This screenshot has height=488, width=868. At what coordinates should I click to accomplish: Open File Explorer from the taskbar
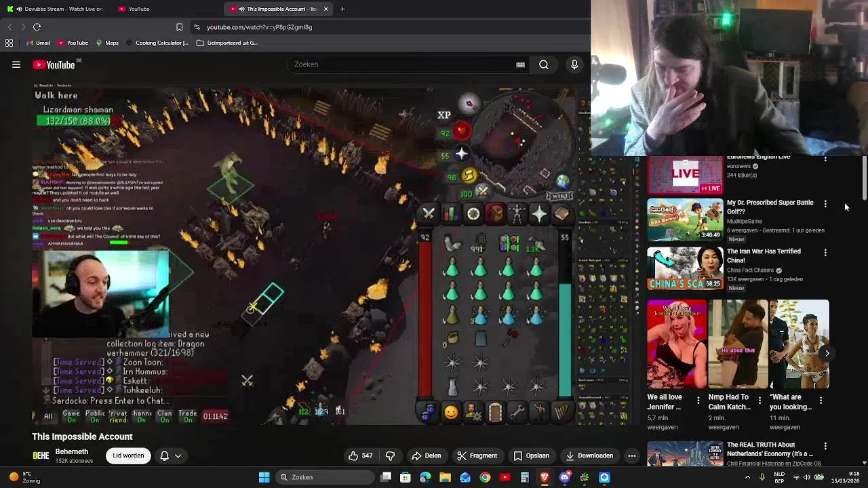click(445, 477)
